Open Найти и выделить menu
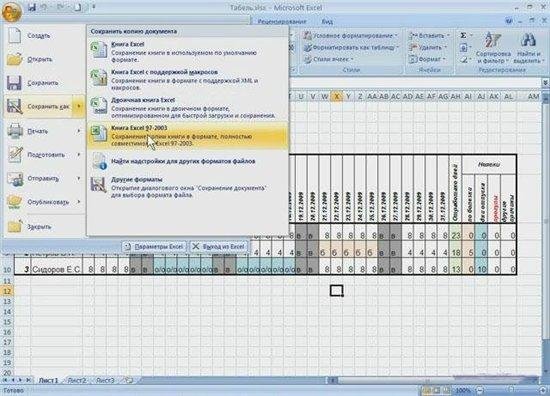The image size is (550, 396). 528,48
